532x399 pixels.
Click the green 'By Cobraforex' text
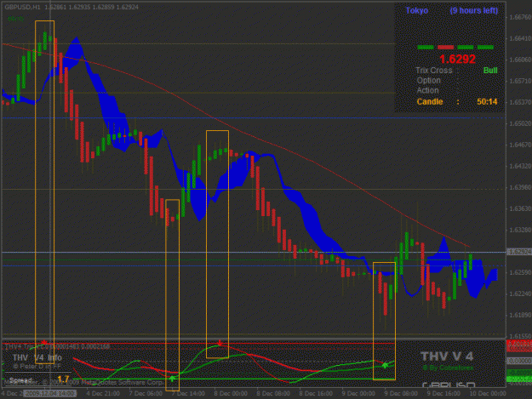click(448, 368)
